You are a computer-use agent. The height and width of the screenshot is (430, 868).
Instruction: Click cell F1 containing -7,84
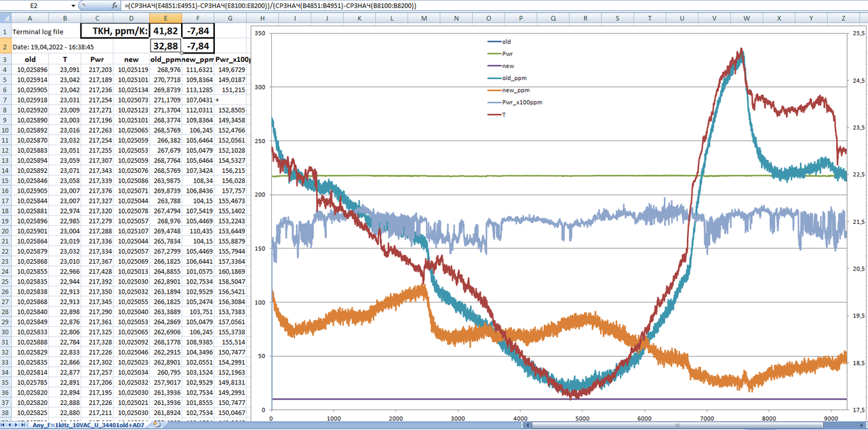199,31
